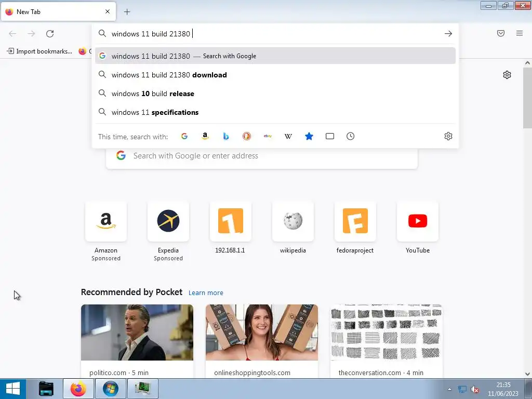Search this time with Google icon
The width and height of the screenshot is (532, 399).
tap(184, 137)
